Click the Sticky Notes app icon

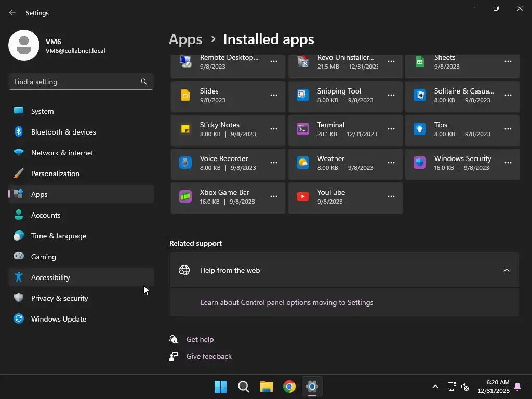coord(185,129)
